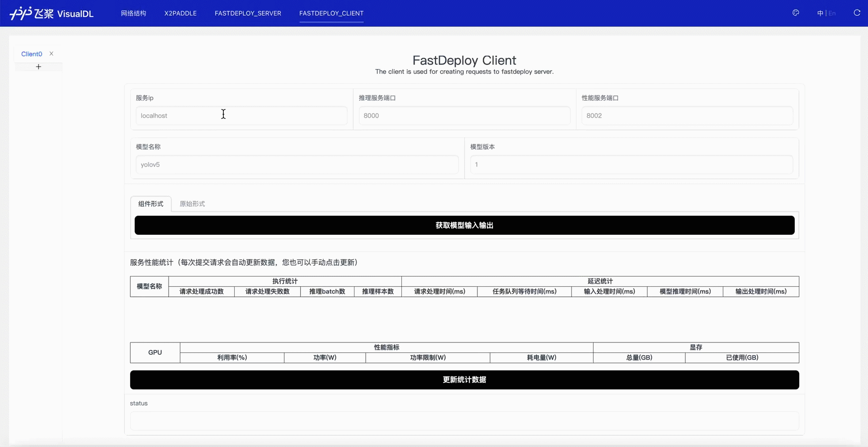Focus the 服务ip localhost field

click(x=241, y=116)
